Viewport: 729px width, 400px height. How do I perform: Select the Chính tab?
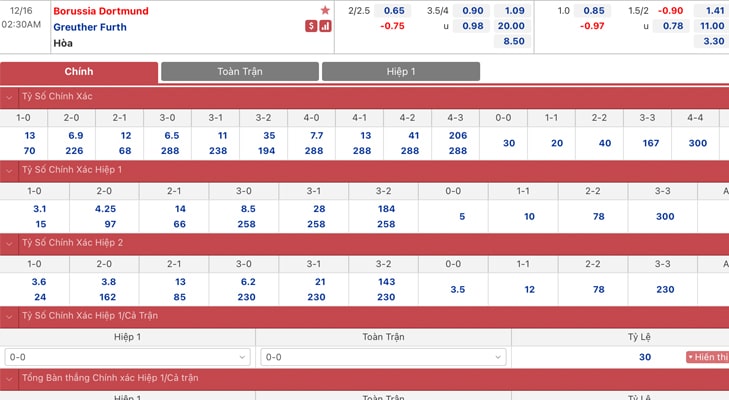click(x=79, y=72)
